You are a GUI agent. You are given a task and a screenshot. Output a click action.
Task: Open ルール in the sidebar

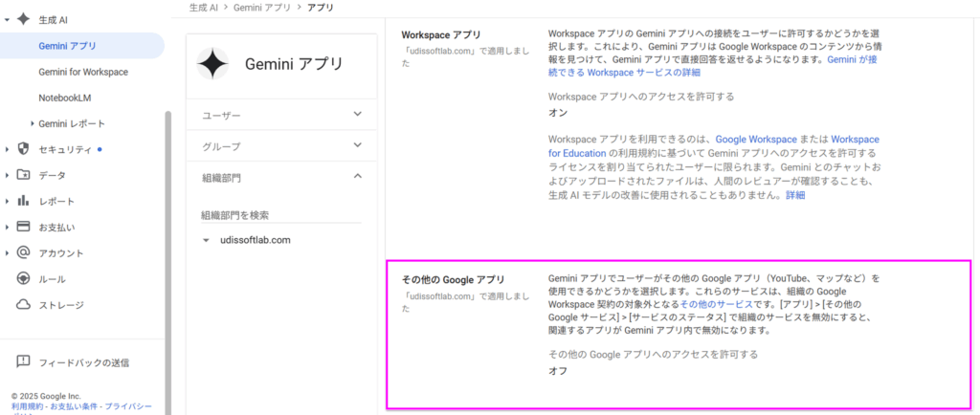click(x=52, y=279)
